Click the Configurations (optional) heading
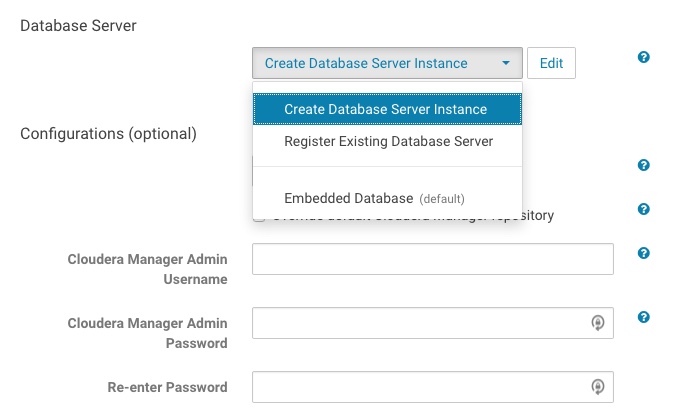Image resolution: width=674 pixels, height=416 pixels. coord(109,133)
